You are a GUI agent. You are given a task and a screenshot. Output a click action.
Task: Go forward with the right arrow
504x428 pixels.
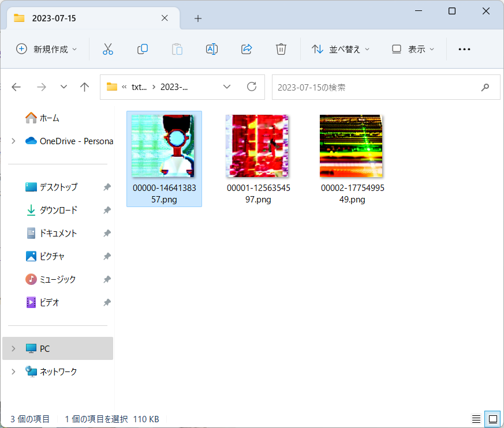(42, 87)
